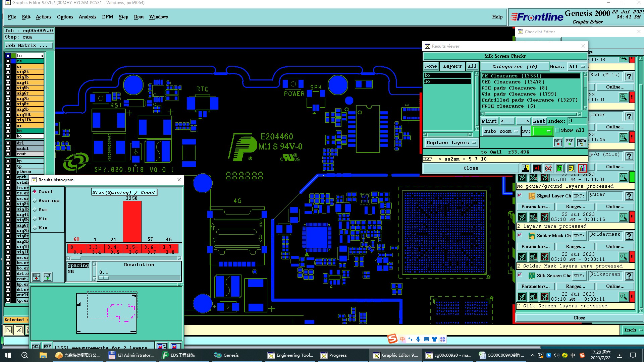Click Last button in Results viewer

pos(539,121)
